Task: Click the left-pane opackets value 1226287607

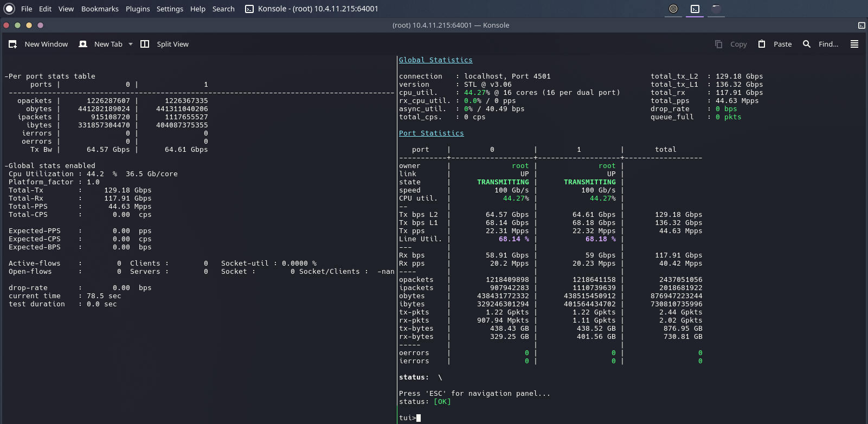Action: click(108, 101)
